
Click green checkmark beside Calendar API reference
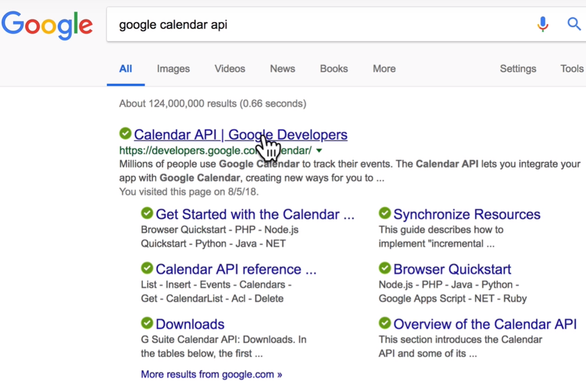click(147, 268)
